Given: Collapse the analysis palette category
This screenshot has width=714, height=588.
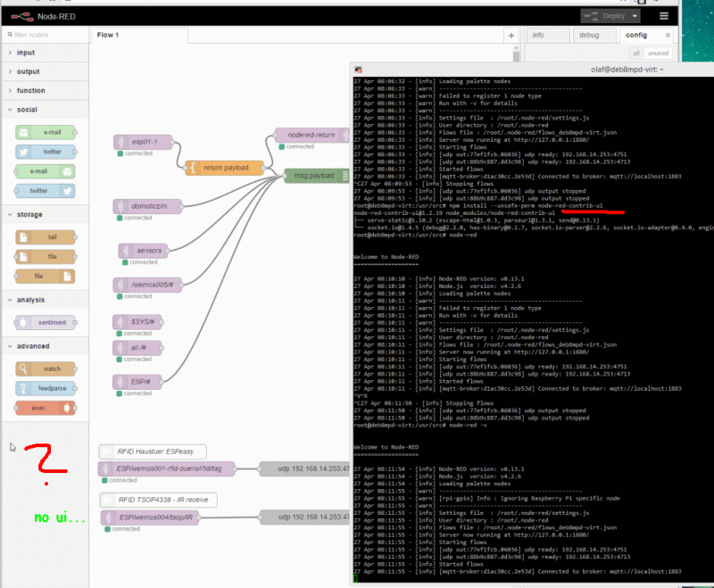Looking at the screenshot, I should point(46,300).
